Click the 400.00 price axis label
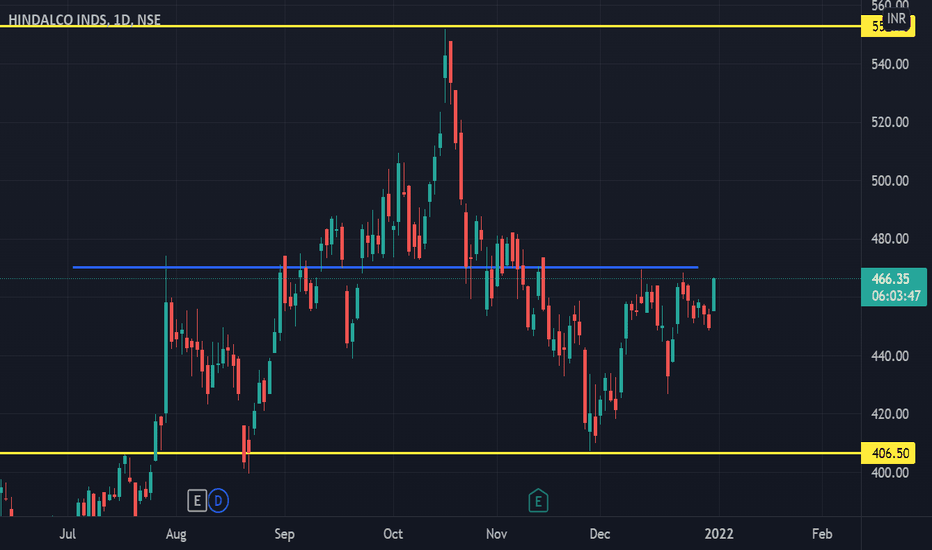932x550 pixels. [890, 473]
